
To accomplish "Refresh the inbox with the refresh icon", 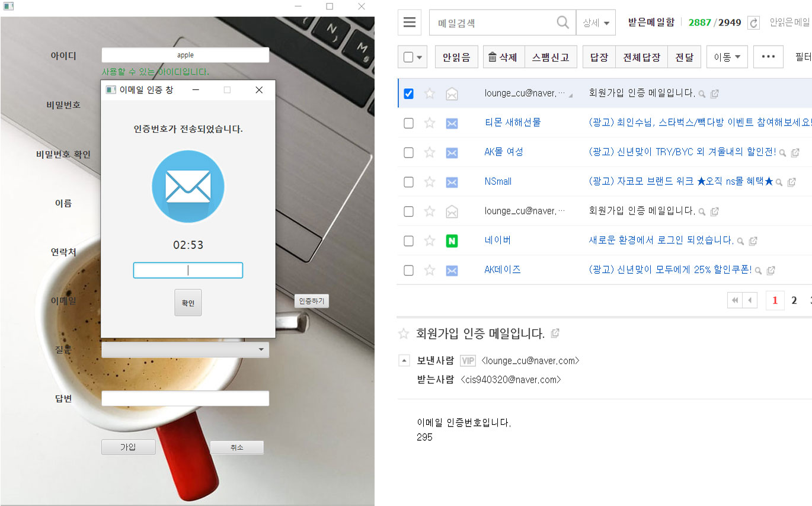I will point(753,22).
